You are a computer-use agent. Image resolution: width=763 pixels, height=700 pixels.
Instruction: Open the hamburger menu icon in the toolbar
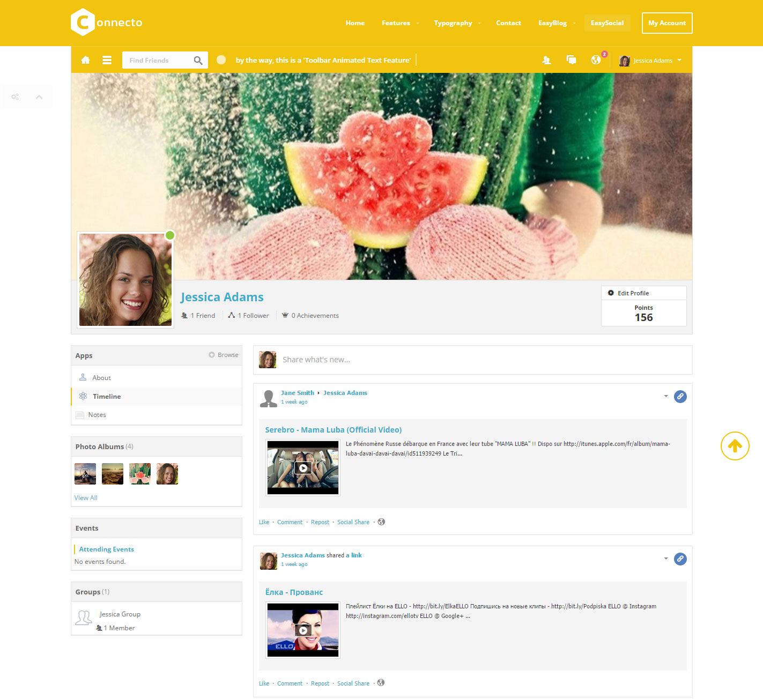click(107, 60)
